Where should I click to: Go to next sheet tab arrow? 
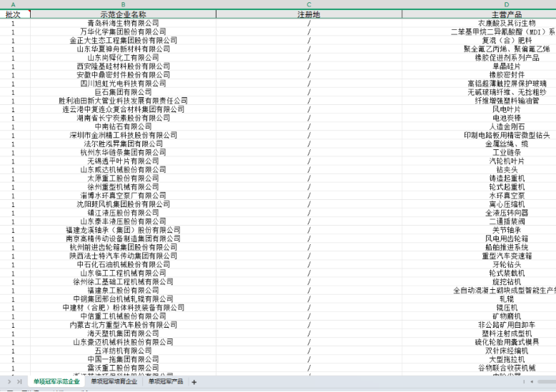point(9,382)
